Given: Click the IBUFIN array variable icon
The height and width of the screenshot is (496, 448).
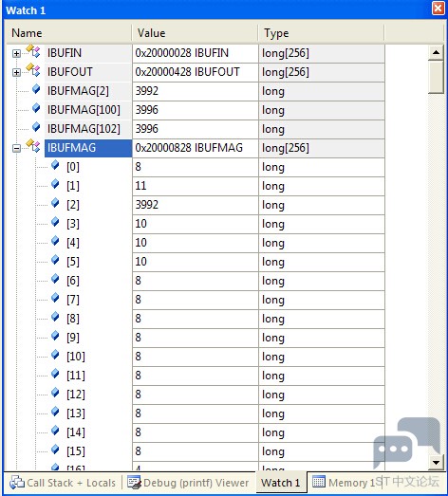Looking at the screenshot, I should [33, 51].
